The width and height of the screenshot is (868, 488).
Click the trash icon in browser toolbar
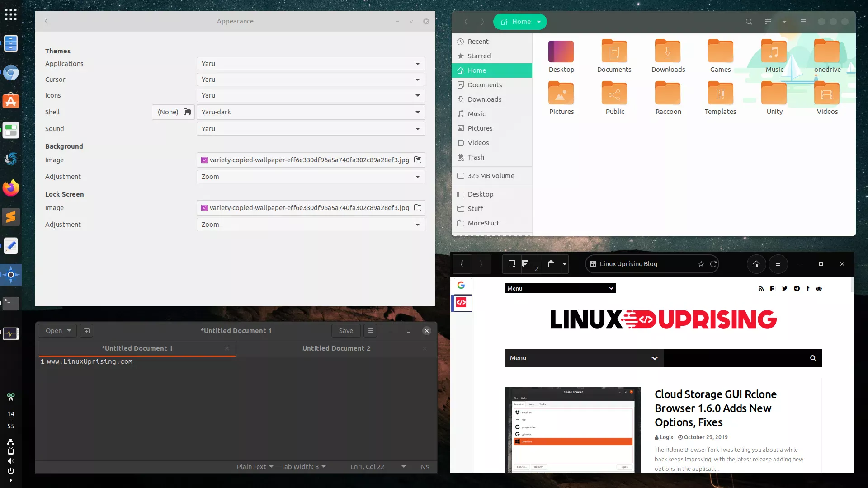[x=551, y=264]
